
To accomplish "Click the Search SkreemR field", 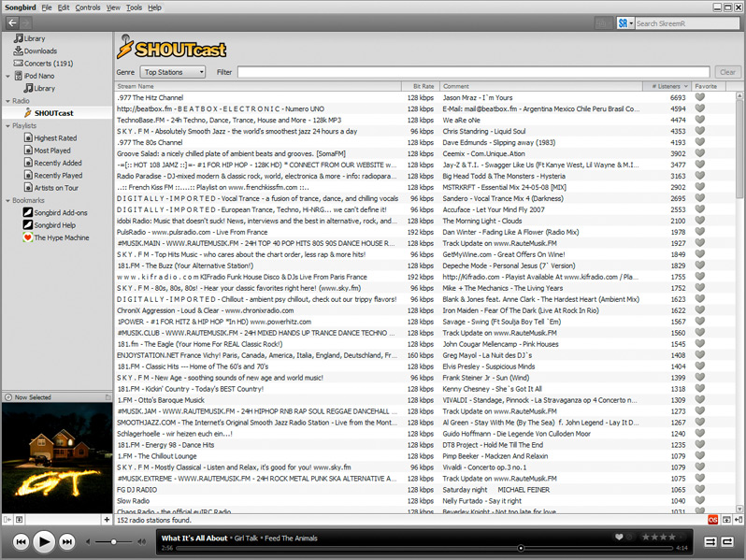I will [687, 23].
